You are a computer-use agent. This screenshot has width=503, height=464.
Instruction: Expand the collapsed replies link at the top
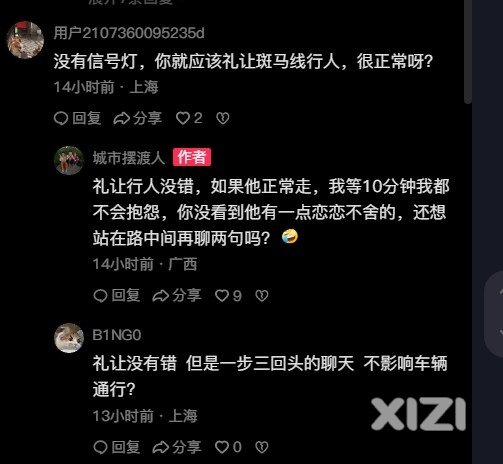(x=131, y=2)
